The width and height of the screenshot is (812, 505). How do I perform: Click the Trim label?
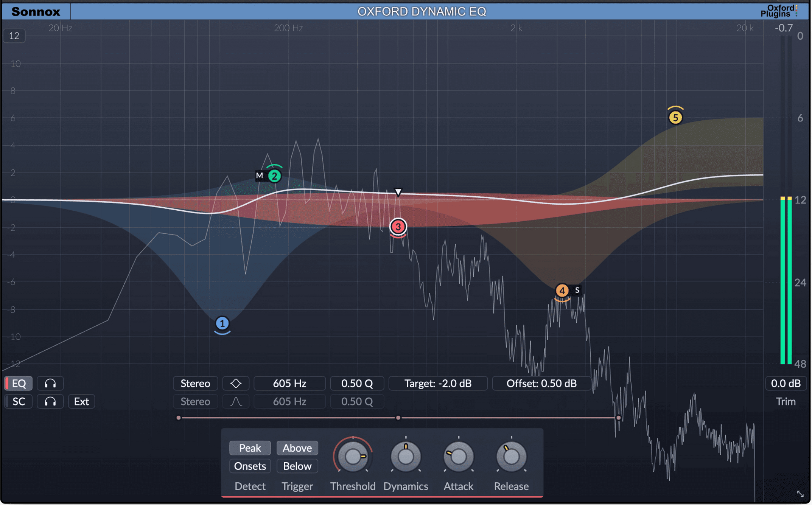tap(786, 401)
